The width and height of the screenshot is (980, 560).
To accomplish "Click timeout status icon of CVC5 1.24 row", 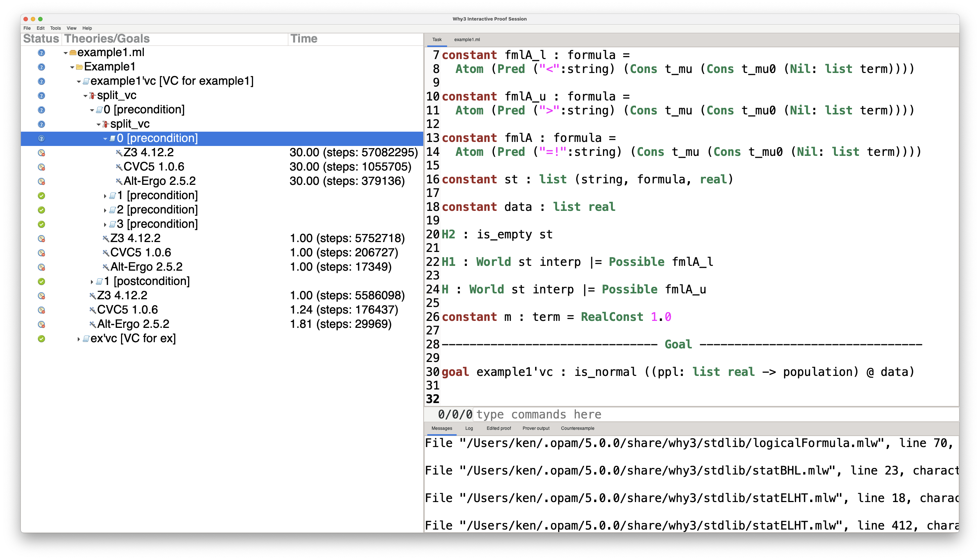I will click(x=41, y=310).
